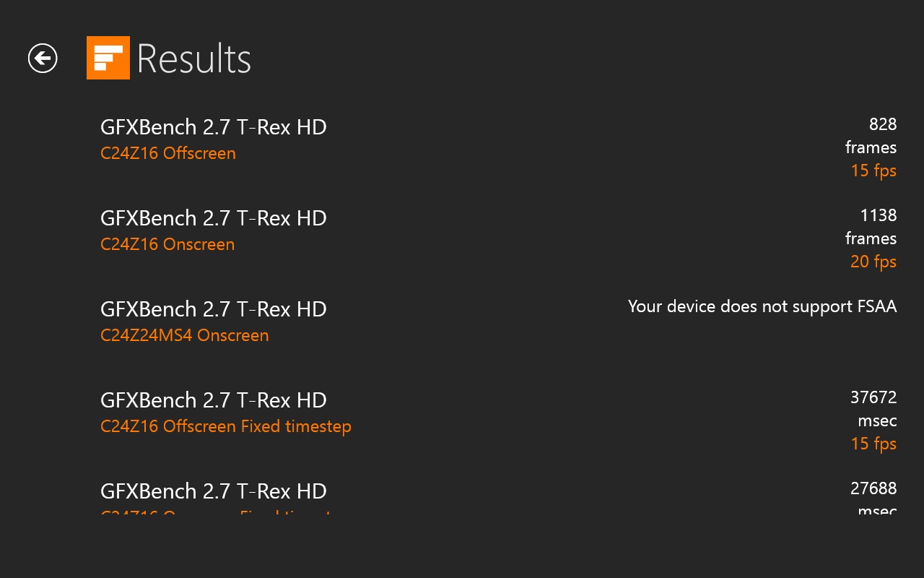The width and height of the screenshot is (924, 578).
Task: Click the 37672 msec score
Action: point(873,398)
